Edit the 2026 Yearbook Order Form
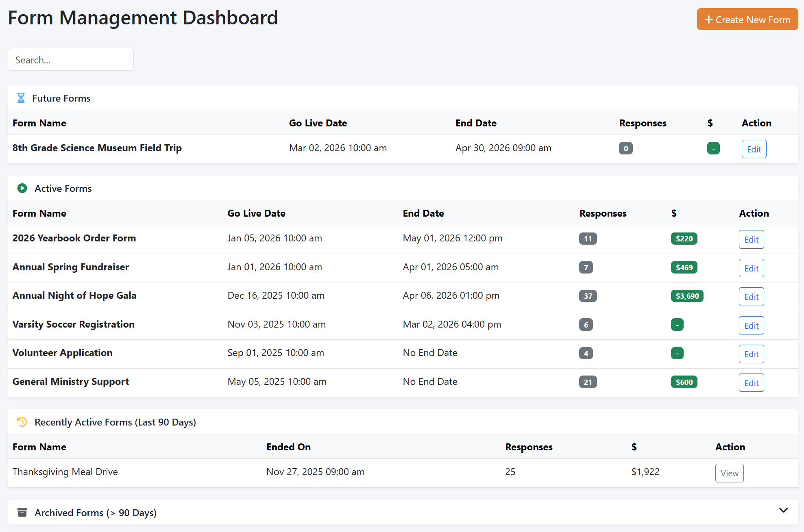Viewport: 804px width, 532px height. (751, 239)
